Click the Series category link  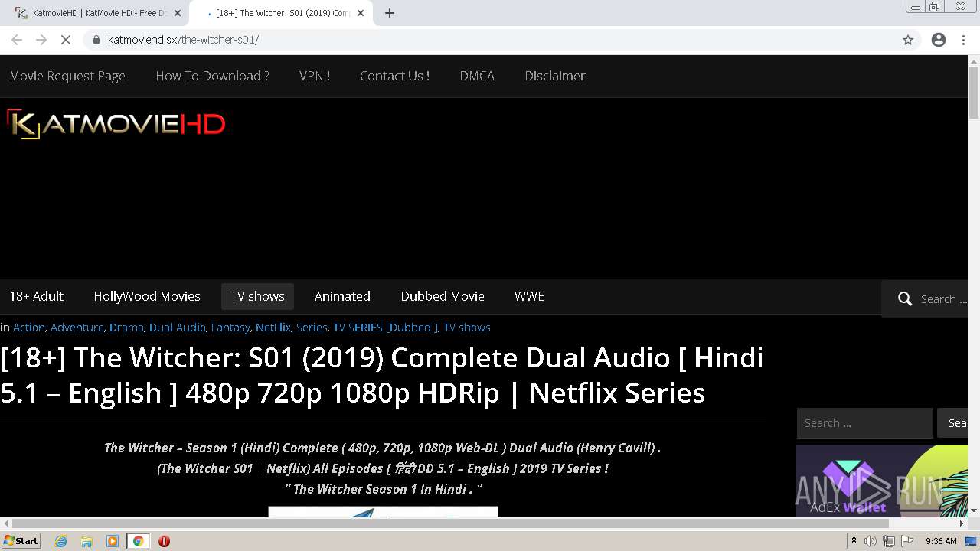pos(312,328)
